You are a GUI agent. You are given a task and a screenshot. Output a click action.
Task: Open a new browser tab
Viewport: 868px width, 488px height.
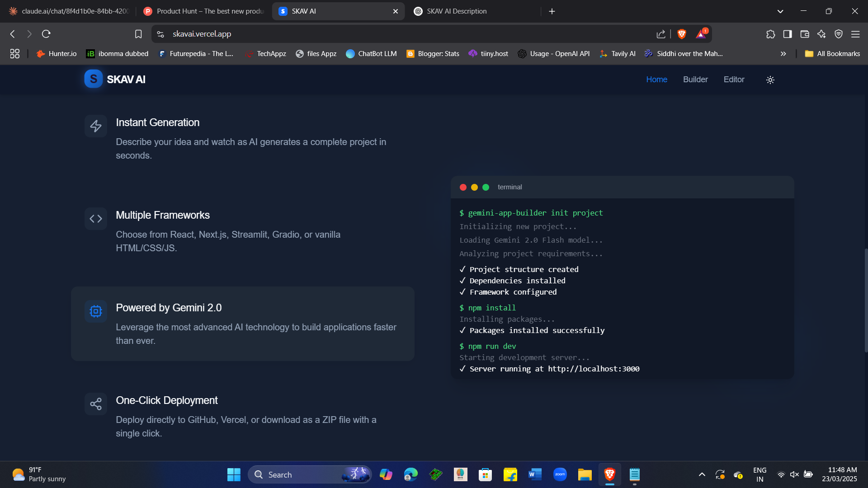click(x=552, y=11)
